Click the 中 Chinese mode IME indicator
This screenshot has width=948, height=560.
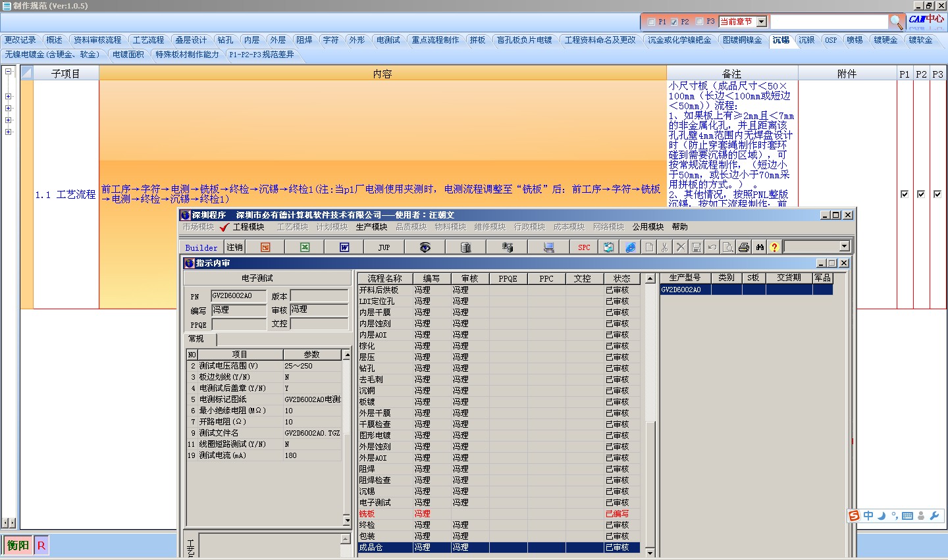(x=869, y=516)
